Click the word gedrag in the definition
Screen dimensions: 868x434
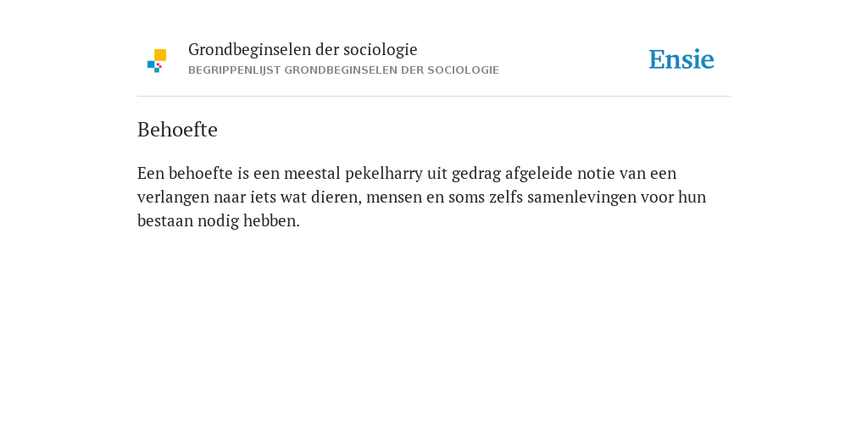coord(476,173)
